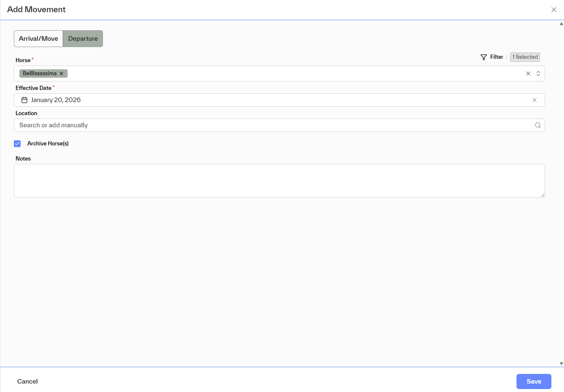The width and height of the screenshot is (564, 392).
Task: Switch to the Arrival/Move tab
Action: tap(39, 39)
